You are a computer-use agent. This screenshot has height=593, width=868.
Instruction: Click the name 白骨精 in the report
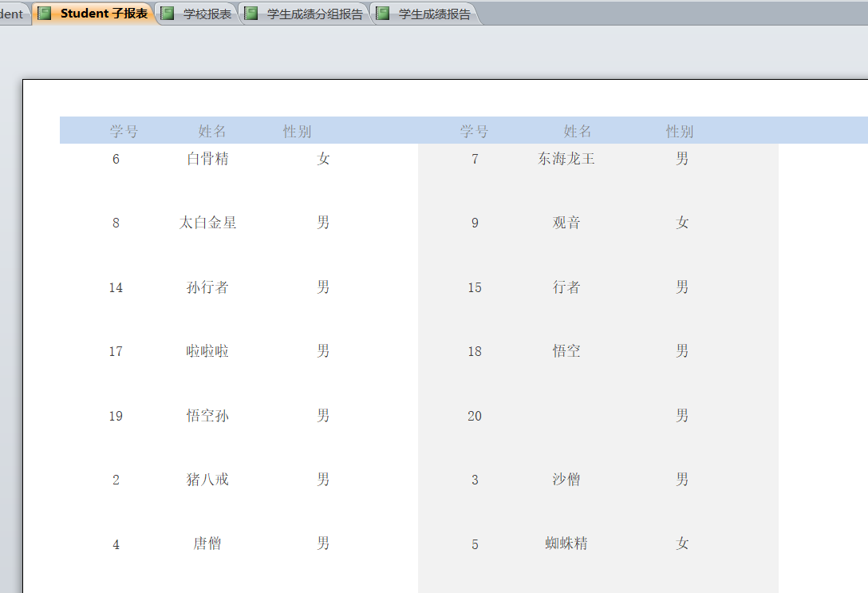point(207,159)
